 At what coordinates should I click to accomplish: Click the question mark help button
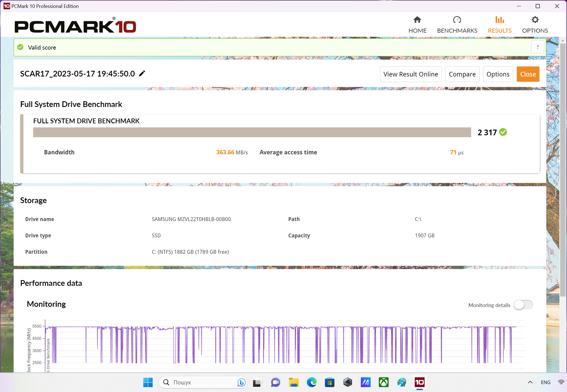[x=538, y=47]
